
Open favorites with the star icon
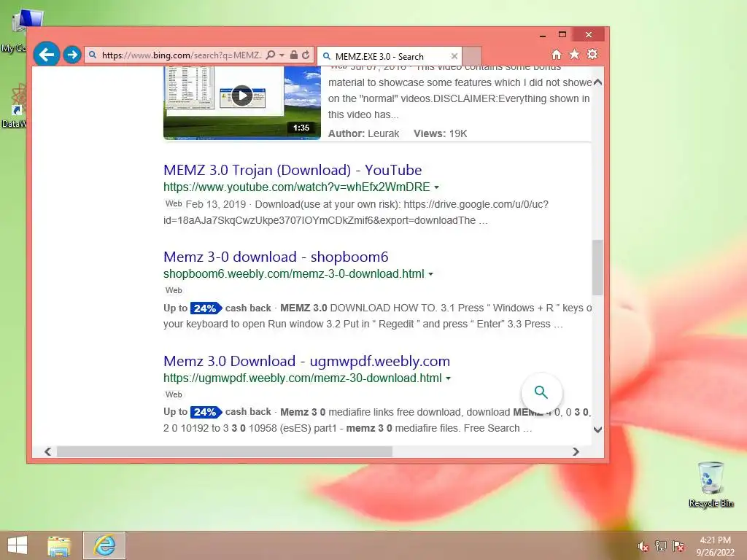(x=575, y=54)
